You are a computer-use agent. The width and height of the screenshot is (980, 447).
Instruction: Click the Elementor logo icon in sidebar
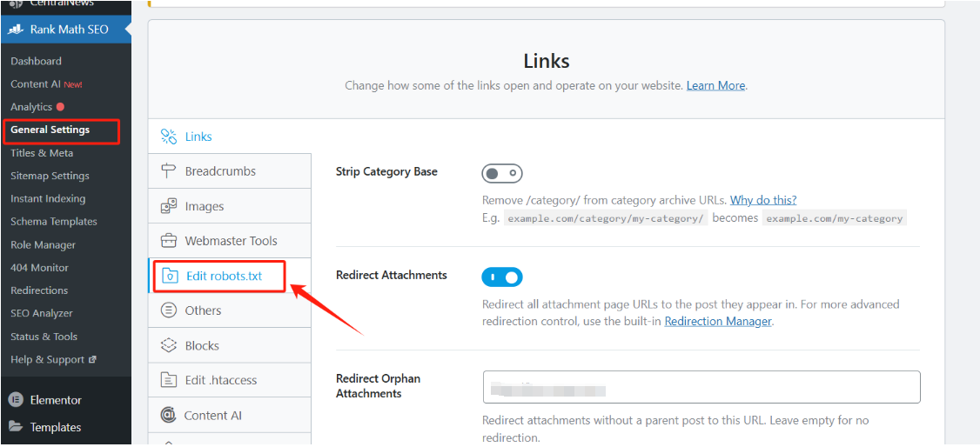click(x=16, y=400)
